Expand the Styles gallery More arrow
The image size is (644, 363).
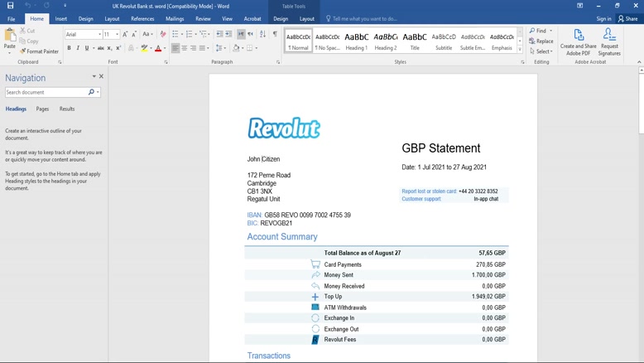pyautogui.click(x=520, y=50)
